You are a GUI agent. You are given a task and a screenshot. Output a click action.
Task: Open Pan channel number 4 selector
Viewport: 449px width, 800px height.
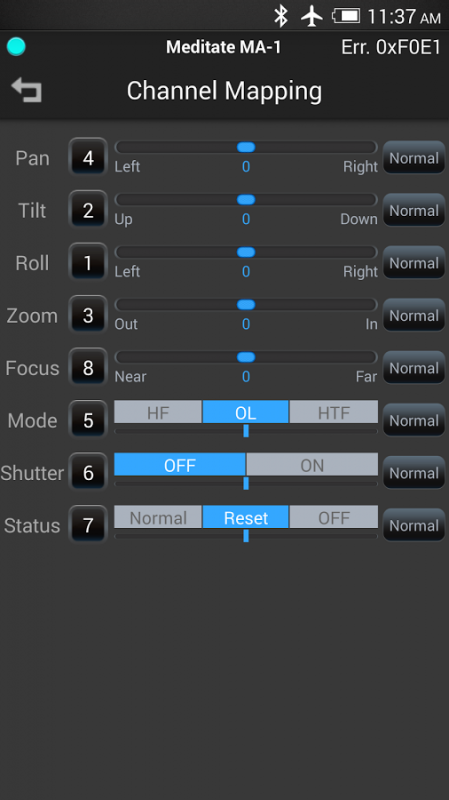point(88,157)
